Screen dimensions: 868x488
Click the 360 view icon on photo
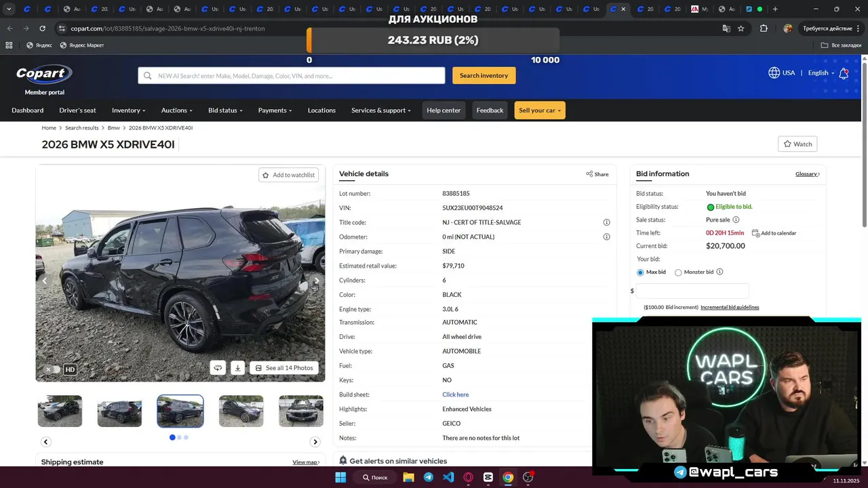pyautogui.click(x=218, y=368)
